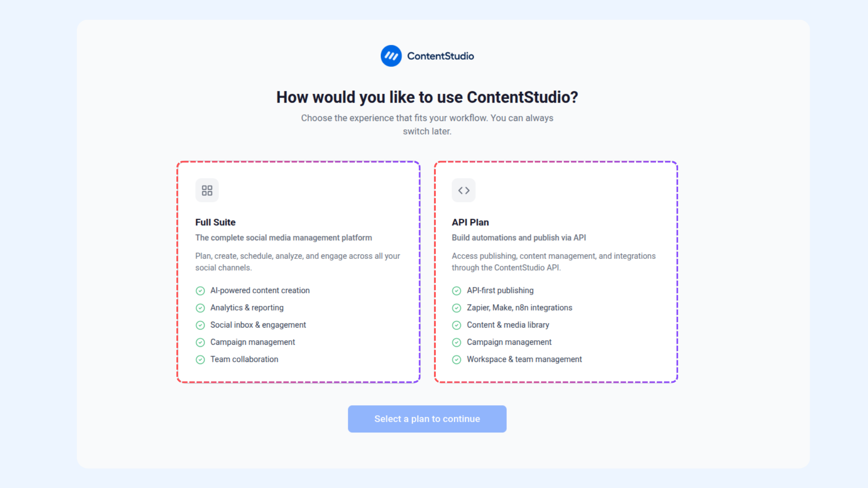This screenshot has height=488, width=868.
Task: Select the API Plan title
Action: (470, 222)
